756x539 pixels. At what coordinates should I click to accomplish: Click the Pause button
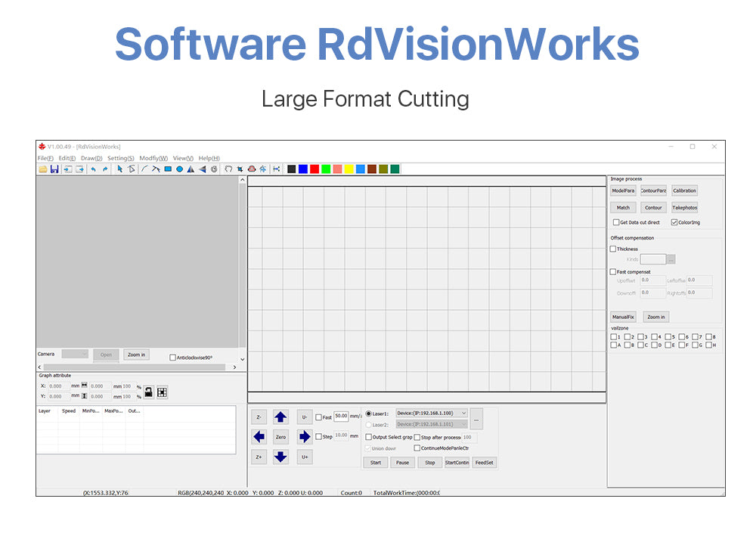[x=403, y=463]
